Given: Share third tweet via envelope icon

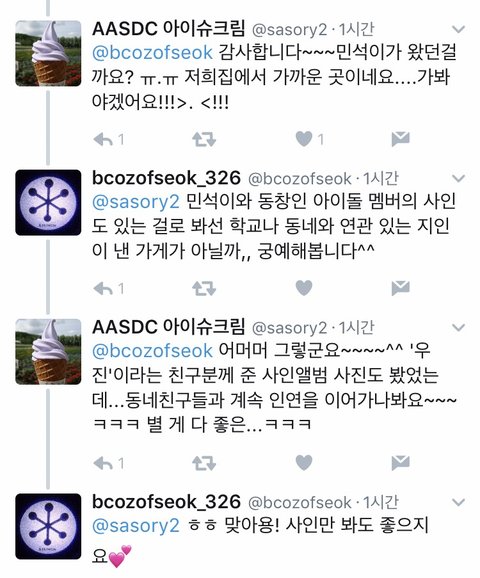Looking at the screenshot, I should 400,463.
